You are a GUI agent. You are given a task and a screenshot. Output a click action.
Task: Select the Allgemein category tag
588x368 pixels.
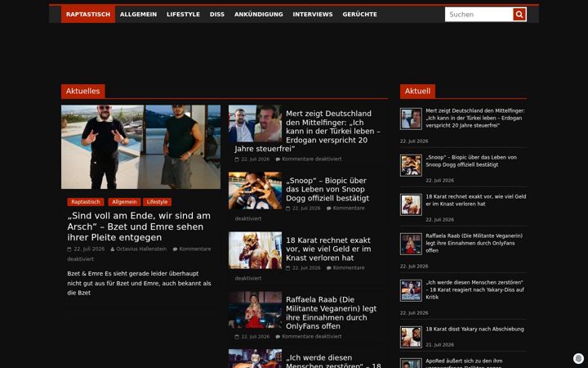click(124, 202)
